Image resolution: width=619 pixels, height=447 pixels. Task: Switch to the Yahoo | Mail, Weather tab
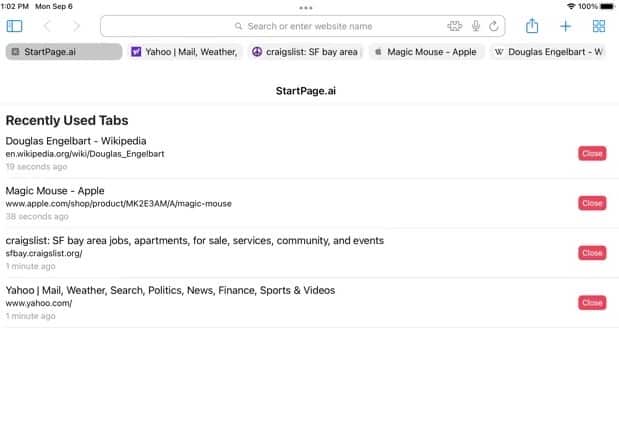tap(185, 52)
